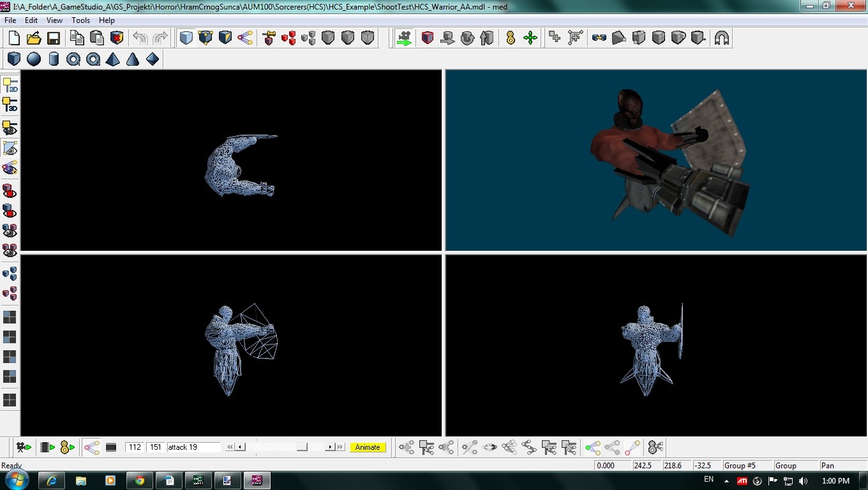Switch to vertex mode cube icon
Image resolution: width=868 pixels, height=490 pixels.
click(206, 38)
